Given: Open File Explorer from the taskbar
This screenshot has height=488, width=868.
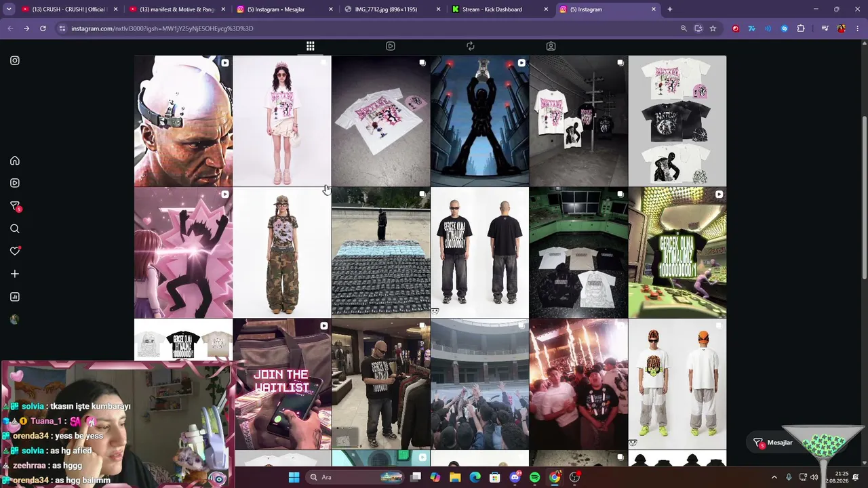Looking at the screenshot, I should click(x=455, y=477).
